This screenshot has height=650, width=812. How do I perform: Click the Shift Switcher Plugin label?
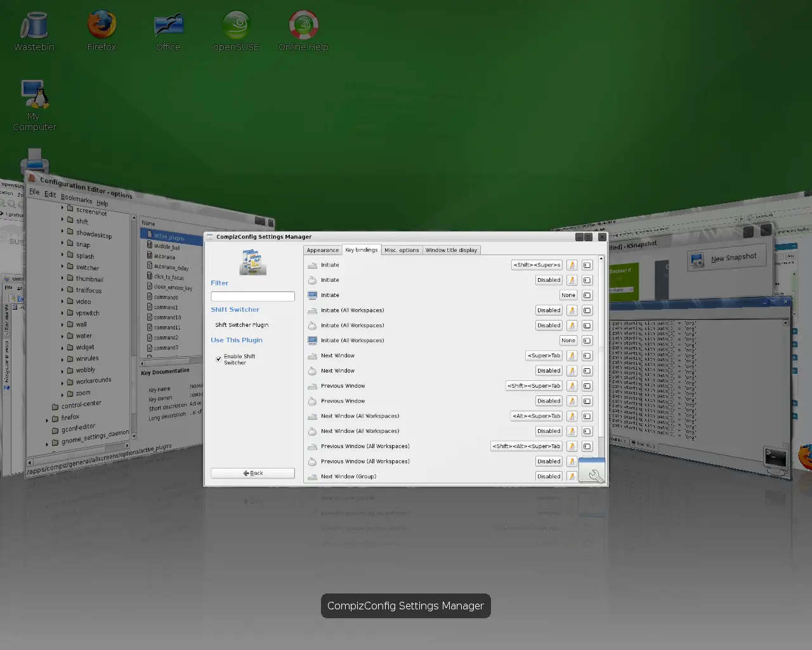click(242, 325)
